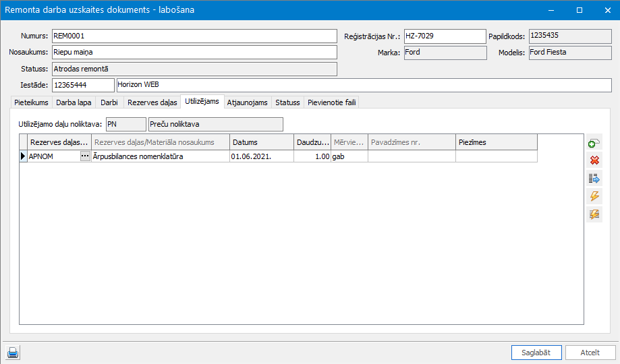Image resolution: width=620 pixels, height=364 pixels.
Task: Click the Numurs field containing REM0001
Action: click(194, 36)
